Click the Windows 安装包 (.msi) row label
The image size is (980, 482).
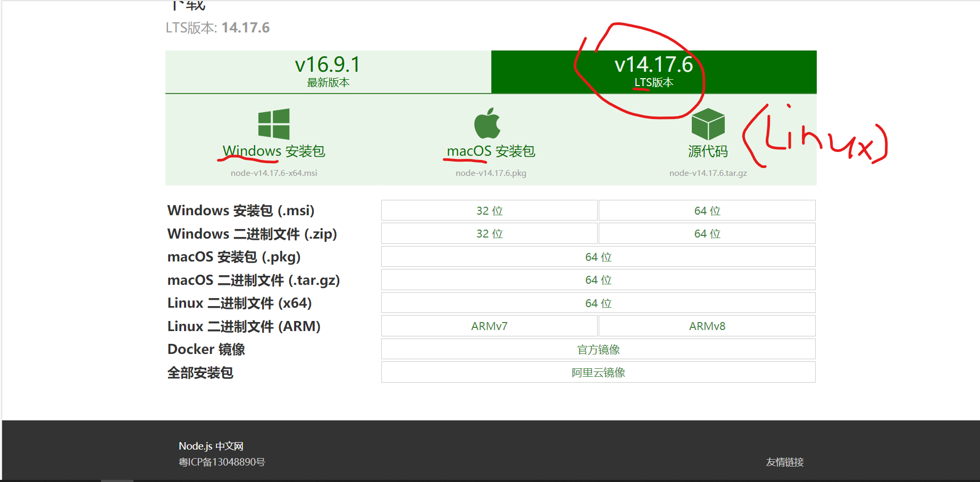click(x=241, y=210)
